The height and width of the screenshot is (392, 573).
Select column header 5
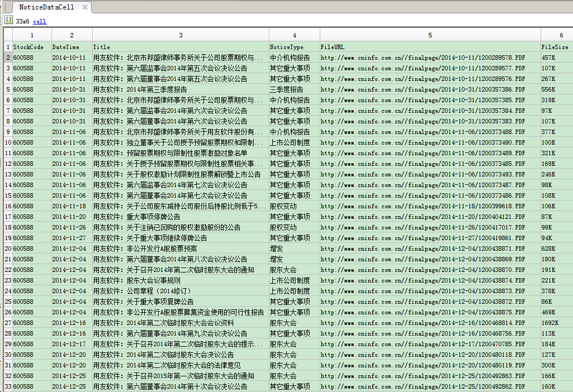tap(430, 35)
